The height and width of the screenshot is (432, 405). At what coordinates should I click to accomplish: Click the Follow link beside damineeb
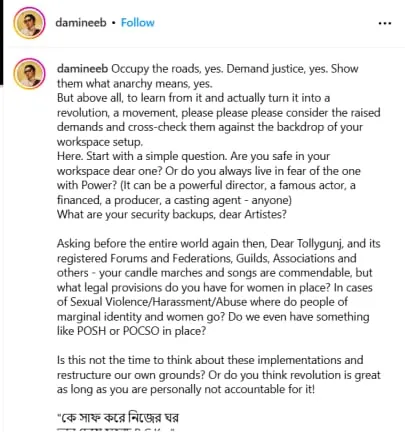138,23
